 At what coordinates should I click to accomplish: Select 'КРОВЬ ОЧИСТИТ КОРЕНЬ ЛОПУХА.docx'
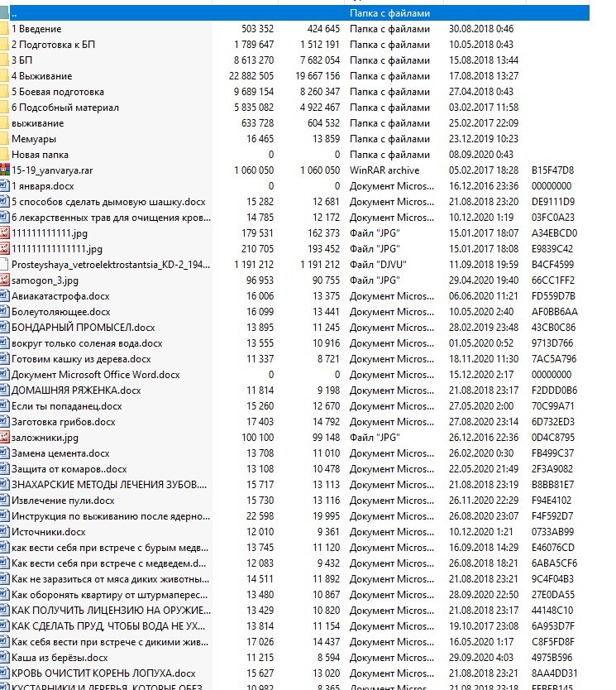103,673
